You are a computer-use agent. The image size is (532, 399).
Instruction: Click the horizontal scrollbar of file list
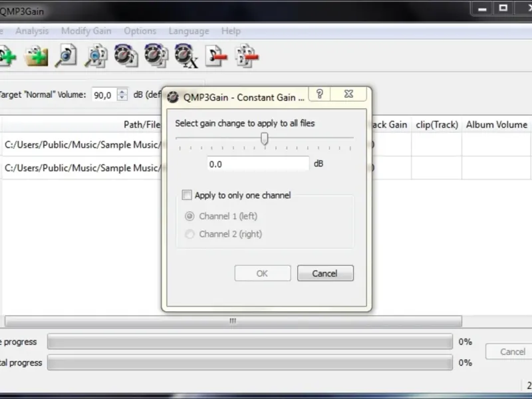(x=233, y=321)
